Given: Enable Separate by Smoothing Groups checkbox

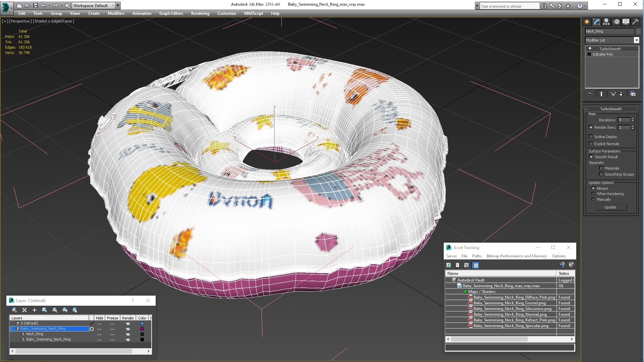Looking at the screenshot, I should pyautogui.click(x=601, y=174).
